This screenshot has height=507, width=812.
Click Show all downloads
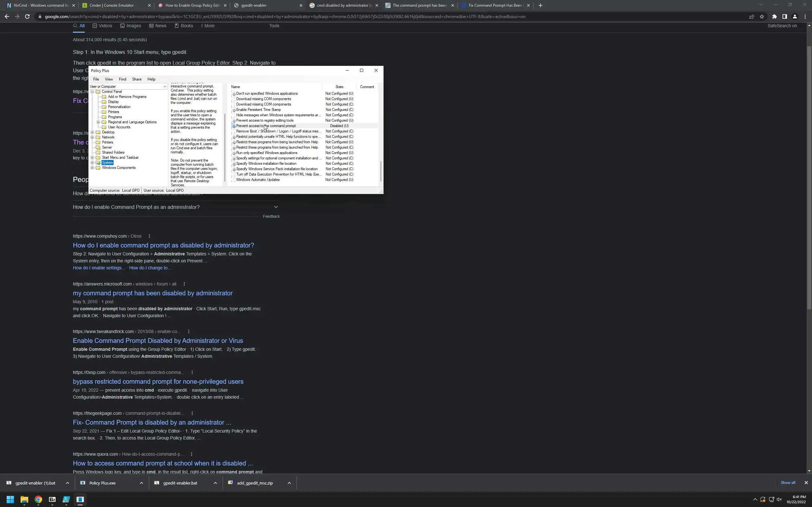coord(788,483)
